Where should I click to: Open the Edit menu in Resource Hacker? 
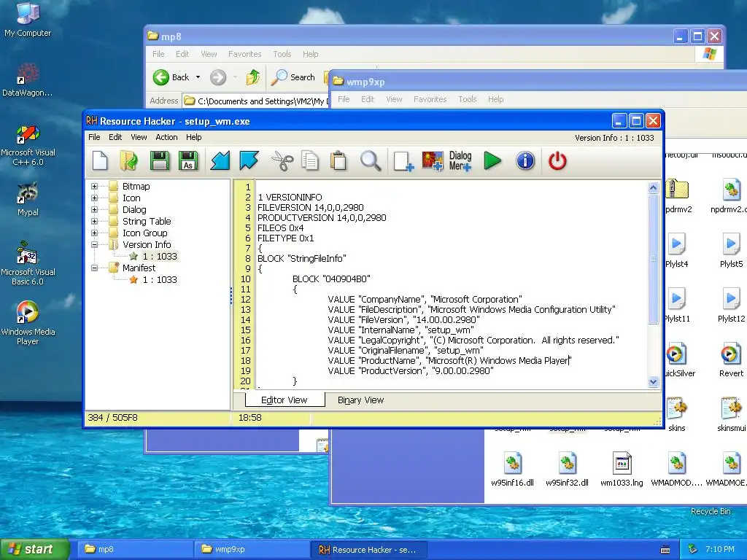click(x=115, y=137)
